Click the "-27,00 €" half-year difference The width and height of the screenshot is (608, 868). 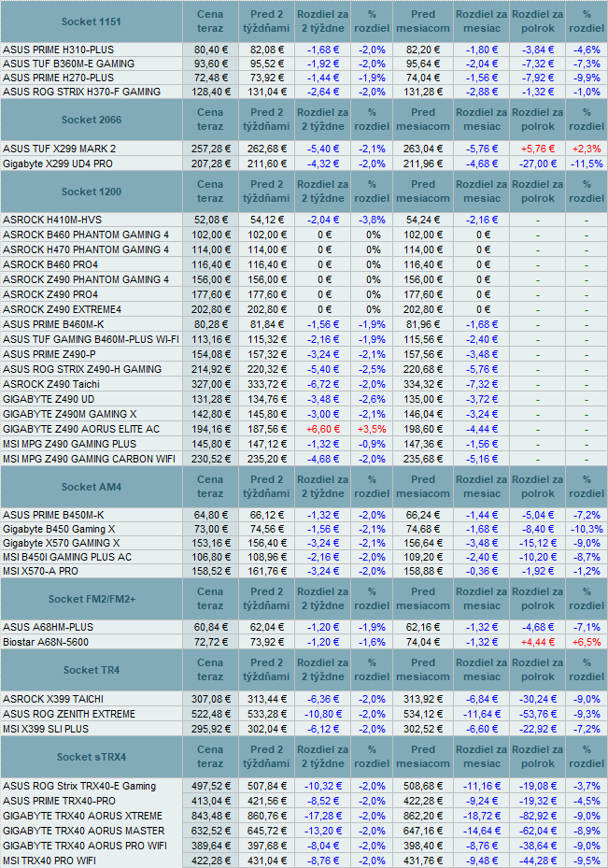click(537, 164)
